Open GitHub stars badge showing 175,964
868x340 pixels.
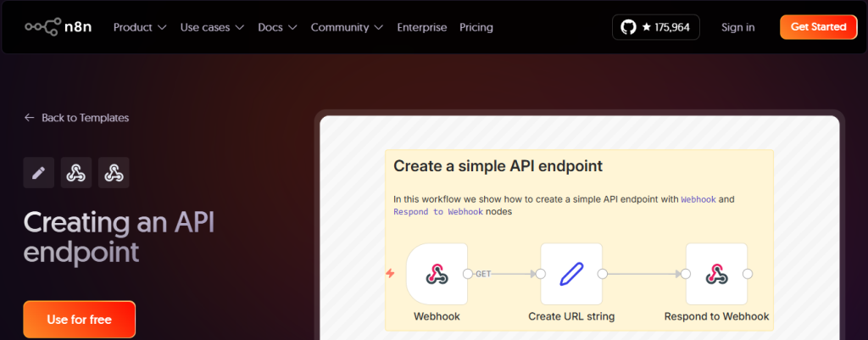(656, 27)
